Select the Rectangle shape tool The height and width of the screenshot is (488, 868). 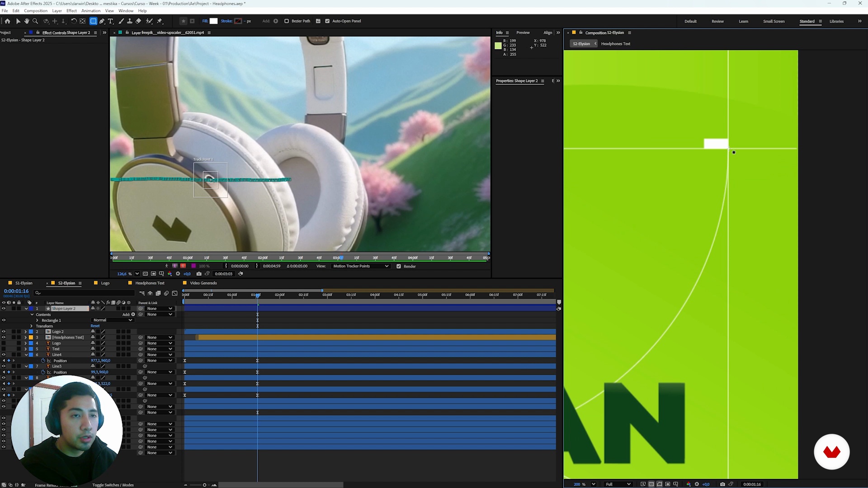(93, 21)
